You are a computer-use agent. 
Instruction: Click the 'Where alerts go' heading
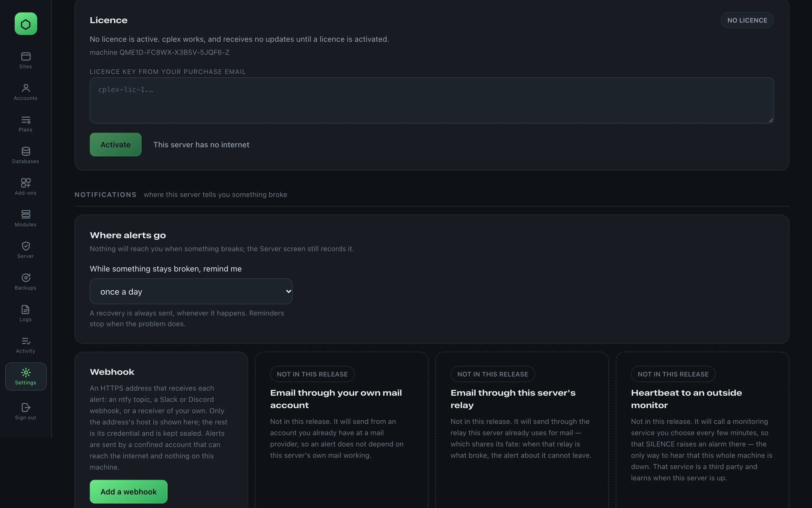click(x=128, y=235)
